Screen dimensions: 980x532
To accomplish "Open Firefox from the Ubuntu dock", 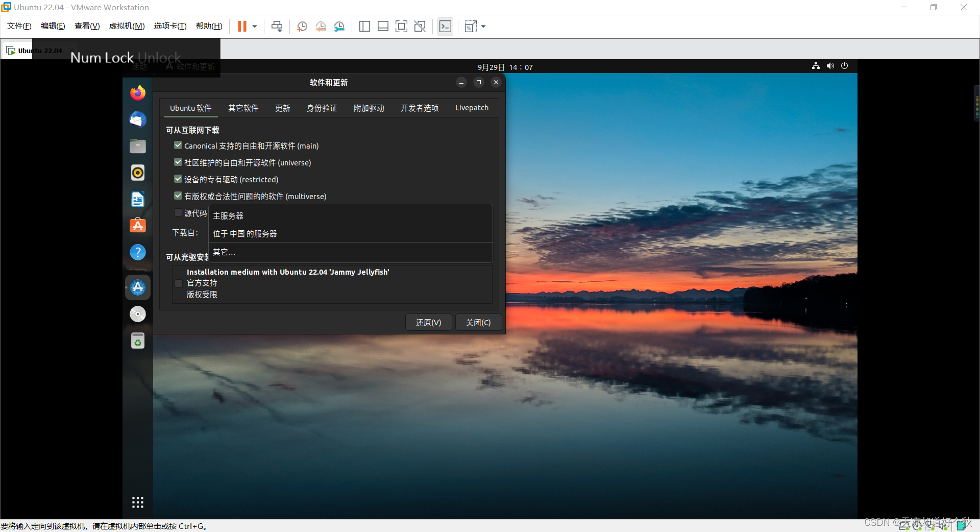I will pos(138,93).
